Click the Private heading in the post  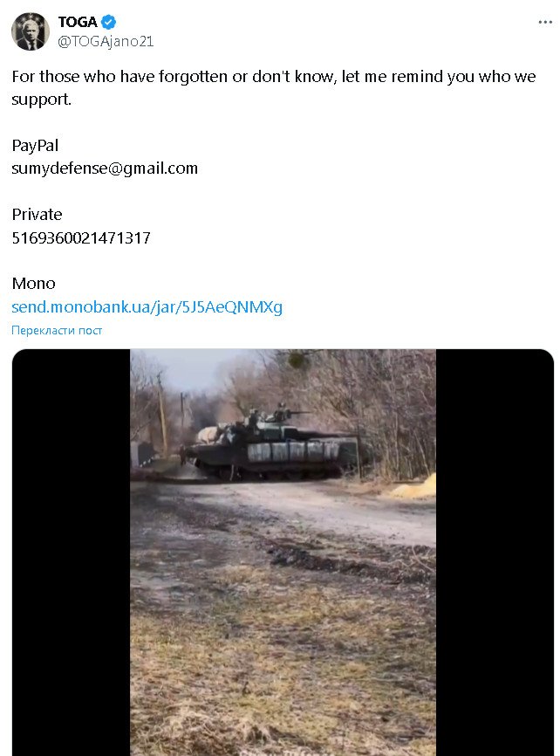point(37,215)
